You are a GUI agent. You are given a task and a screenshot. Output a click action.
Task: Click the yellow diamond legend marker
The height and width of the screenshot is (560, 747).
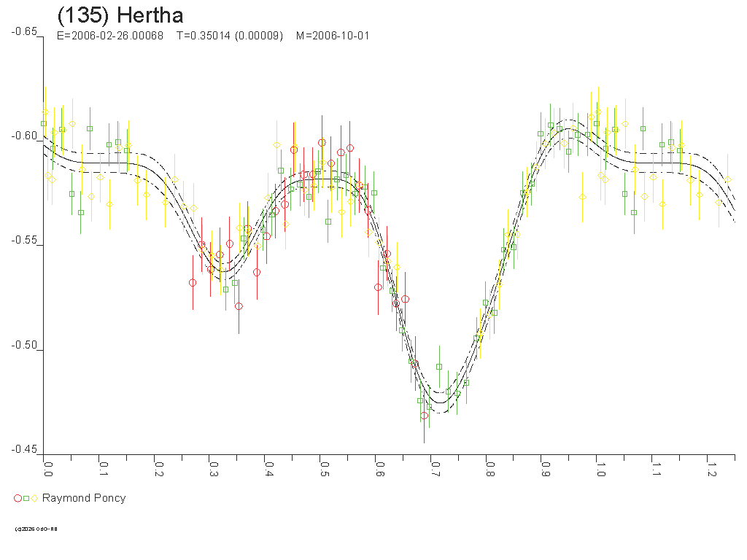(34, 499)
